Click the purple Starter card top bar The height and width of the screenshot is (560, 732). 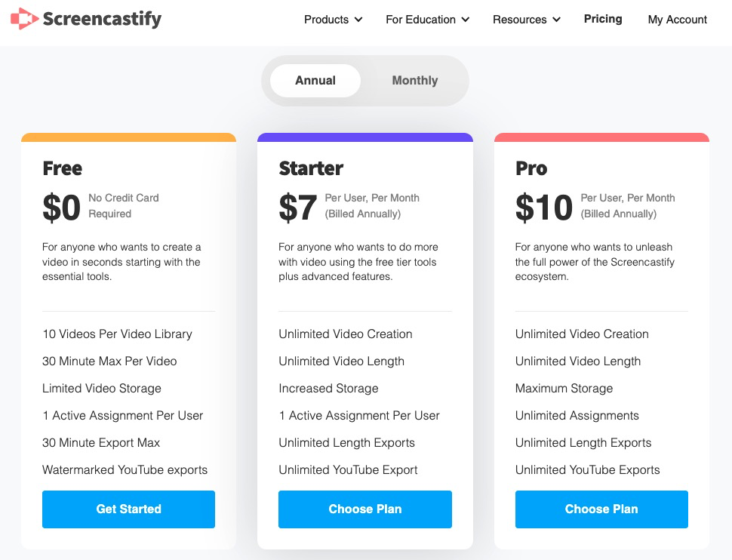(x=365, y=138)
